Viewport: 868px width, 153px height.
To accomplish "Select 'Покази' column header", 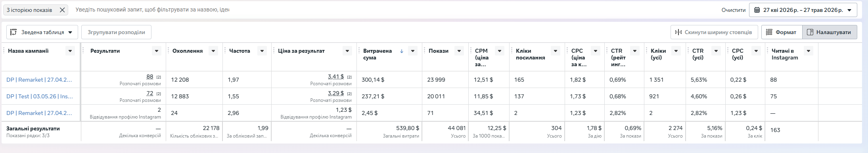I will pyautogui.click(x=439, y=51).
